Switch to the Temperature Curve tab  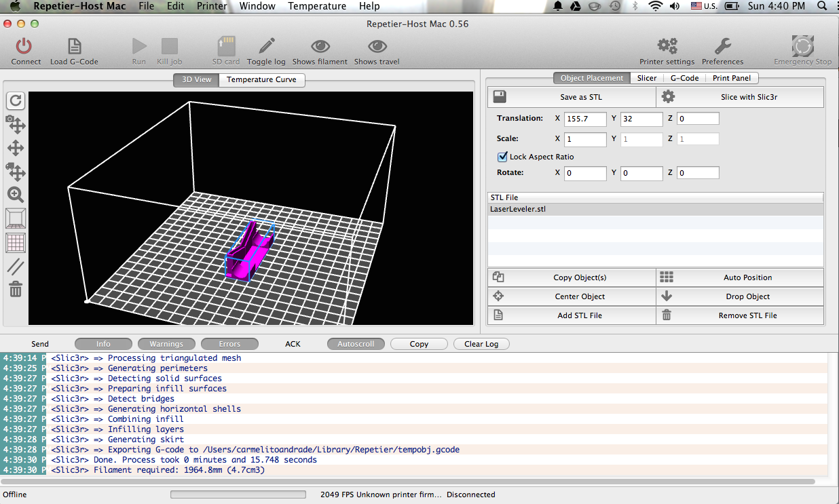point(261,80)
